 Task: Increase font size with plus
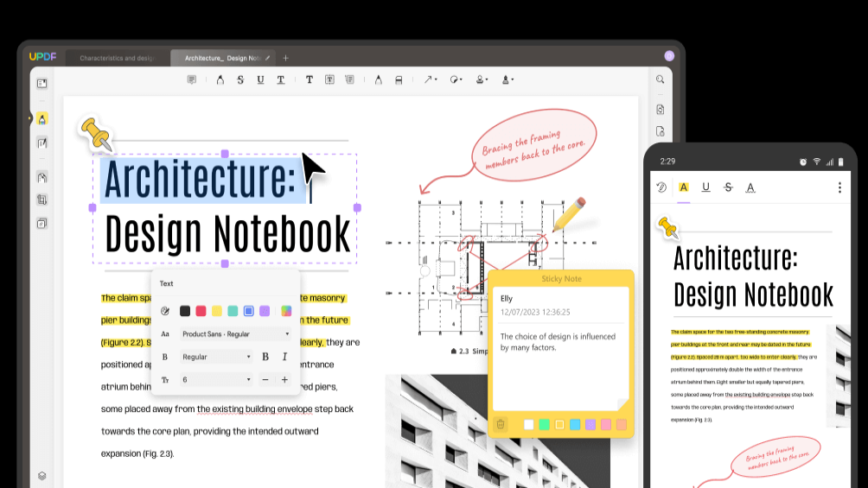284,379
